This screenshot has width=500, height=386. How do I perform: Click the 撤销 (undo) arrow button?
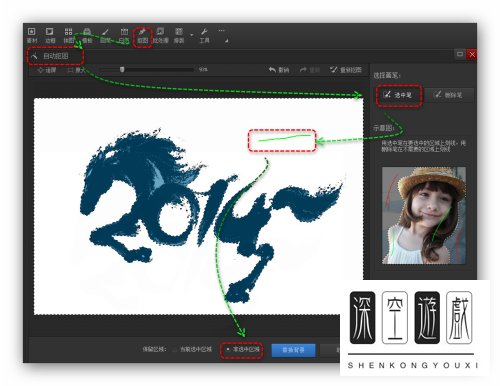click(x=279, y=70)
